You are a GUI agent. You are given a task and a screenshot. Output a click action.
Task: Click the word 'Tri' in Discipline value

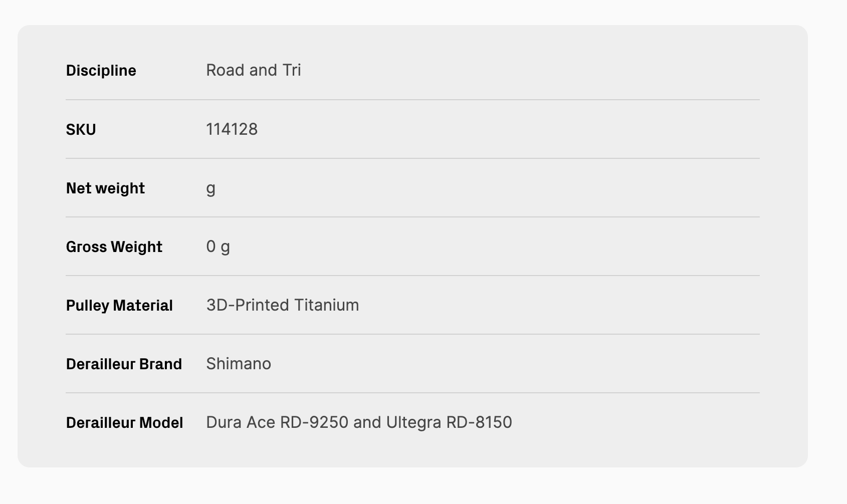(292, 70)
